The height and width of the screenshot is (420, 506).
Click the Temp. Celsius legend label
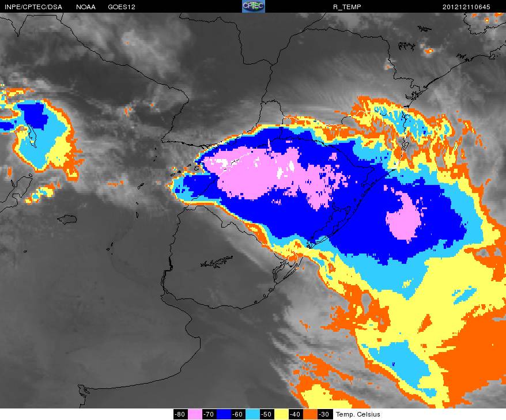(x=358, y=414)
